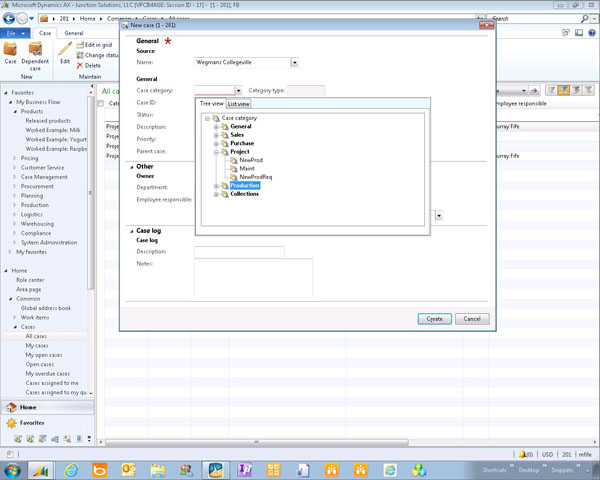The height and width of the screenshot is (480, 600).
Task: Click the Notes text area
Action: coord(253,278)
